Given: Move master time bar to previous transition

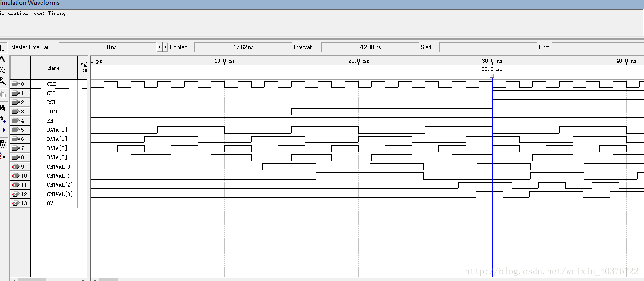Looking at the screenshot, I should 160,47.
